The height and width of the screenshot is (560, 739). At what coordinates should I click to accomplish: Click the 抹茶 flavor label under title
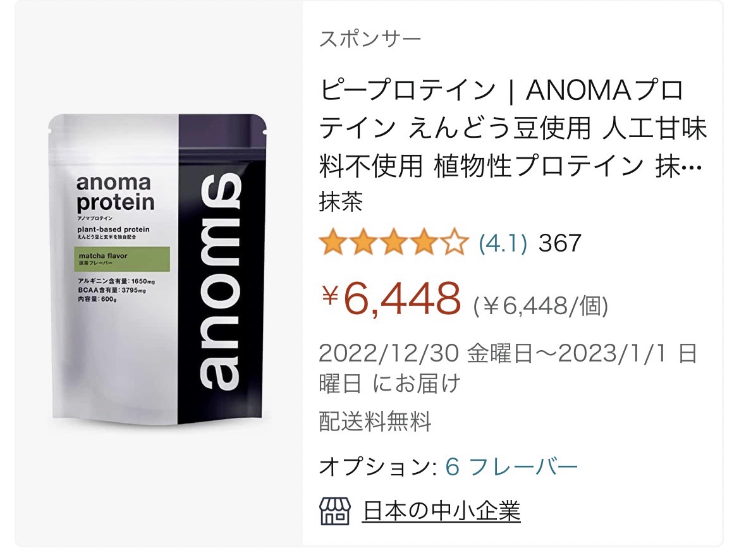click(x=341, y=202)
